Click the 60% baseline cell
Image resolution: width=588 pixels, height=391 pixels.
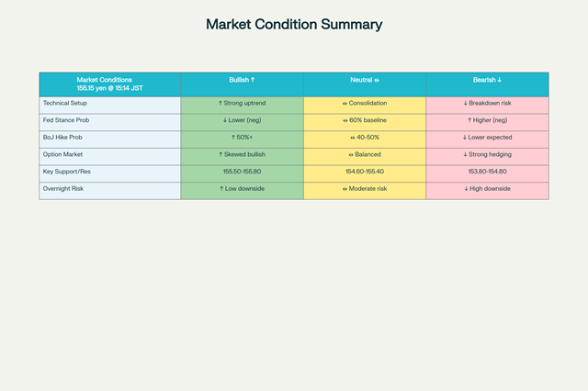point(364,120)
